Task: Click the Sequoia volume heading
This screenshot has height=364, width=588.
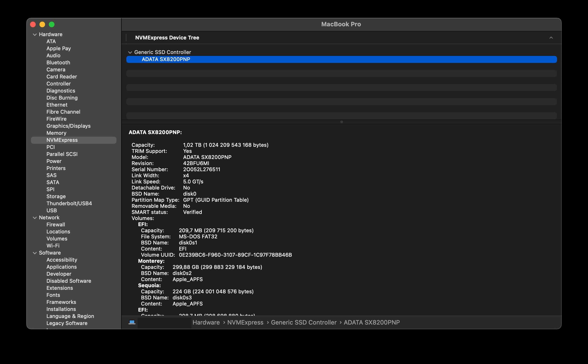Action: coord(149,285)
